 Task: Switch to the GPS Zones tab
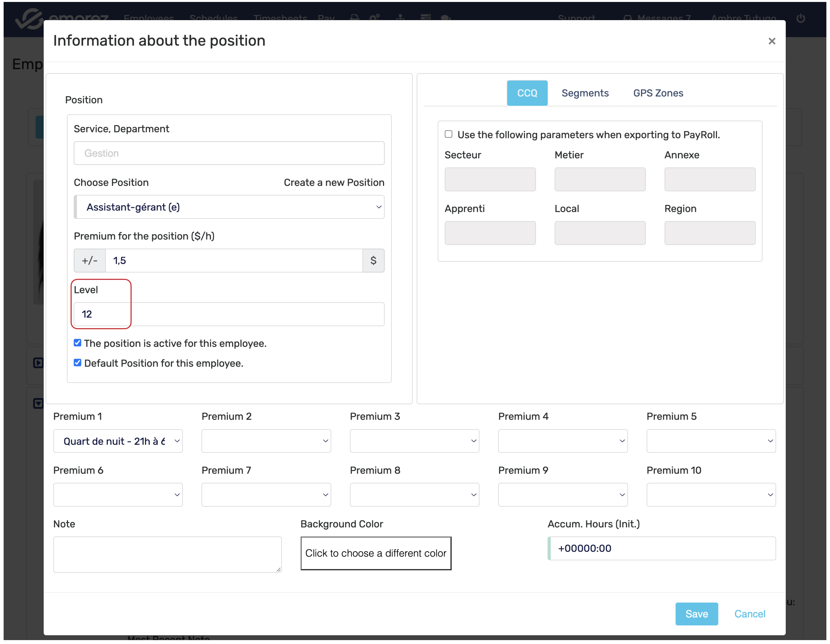click(658, 93)
